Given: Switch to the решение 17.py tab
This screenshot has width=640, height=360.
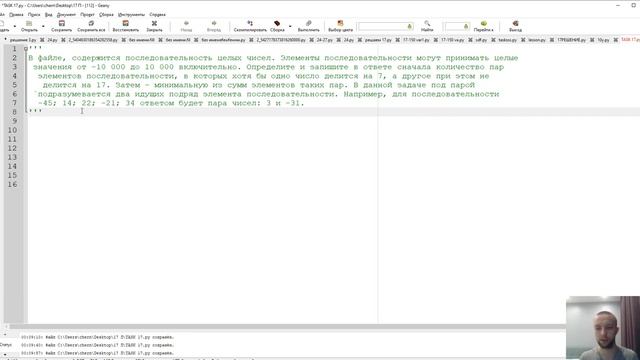Looking at the screenshot, I should (378, 40).
